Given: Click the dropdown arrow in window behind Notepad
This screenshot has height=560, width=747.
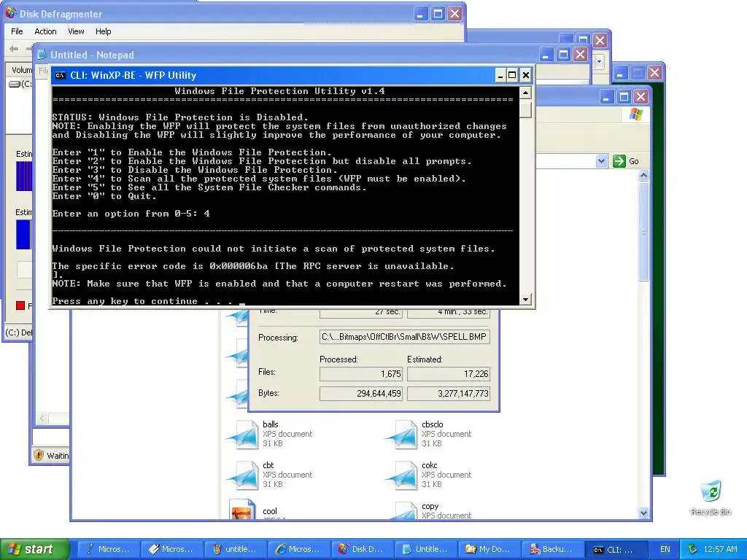Looking at the screenshot, I should (x=600, y=61).
